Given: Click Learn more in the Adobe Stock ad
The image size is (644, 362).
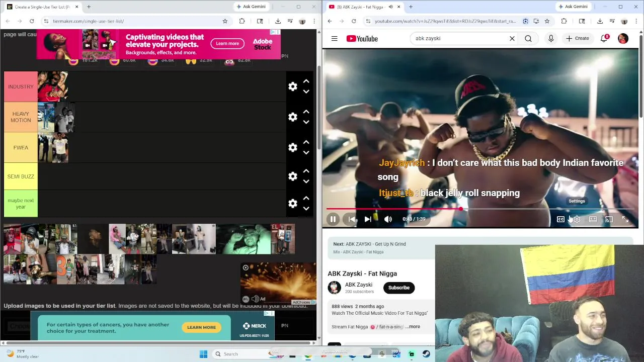Looking at the screenshot, I should tap(227, 44).
